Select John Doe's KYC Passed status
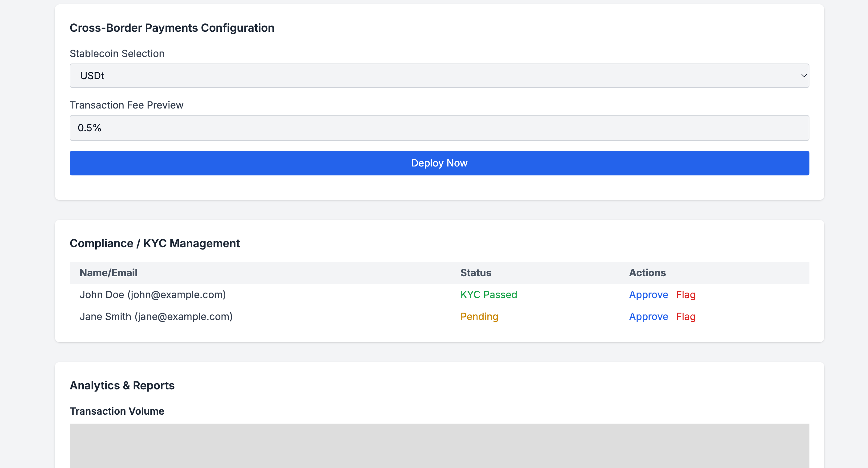The width and height of the screenshot is (868, 468). 488,294
